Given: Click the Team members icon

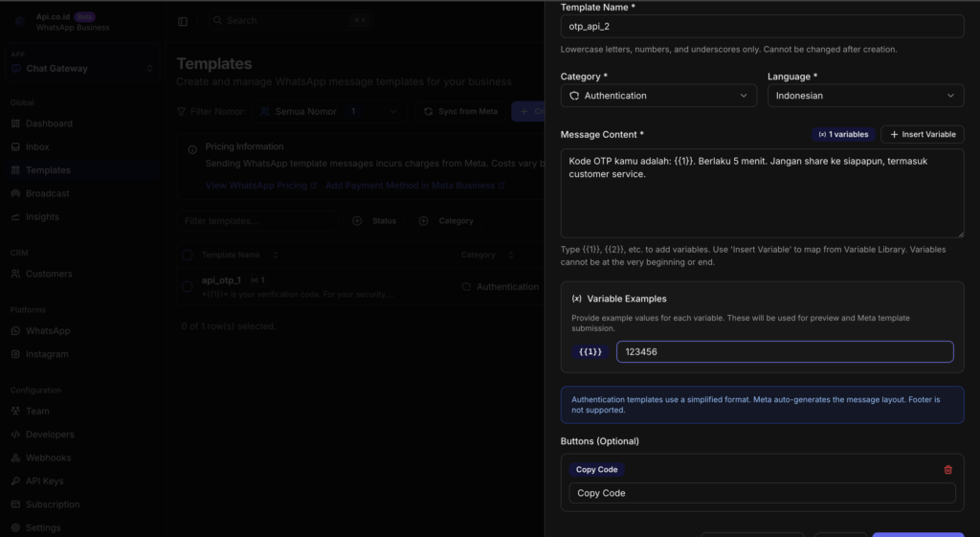Looking at the screenshot, I should pyautogui.click(x=15, y=412).
